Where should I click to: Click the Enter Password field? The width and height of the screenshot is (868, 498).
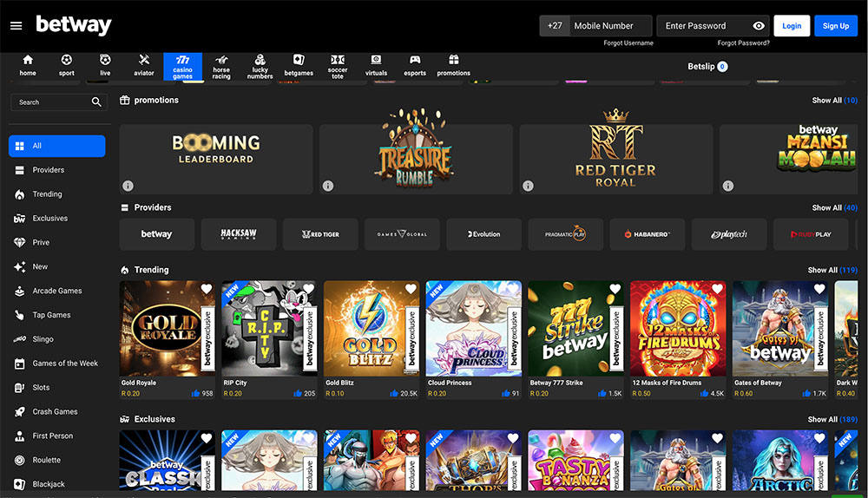coord(713,26)
